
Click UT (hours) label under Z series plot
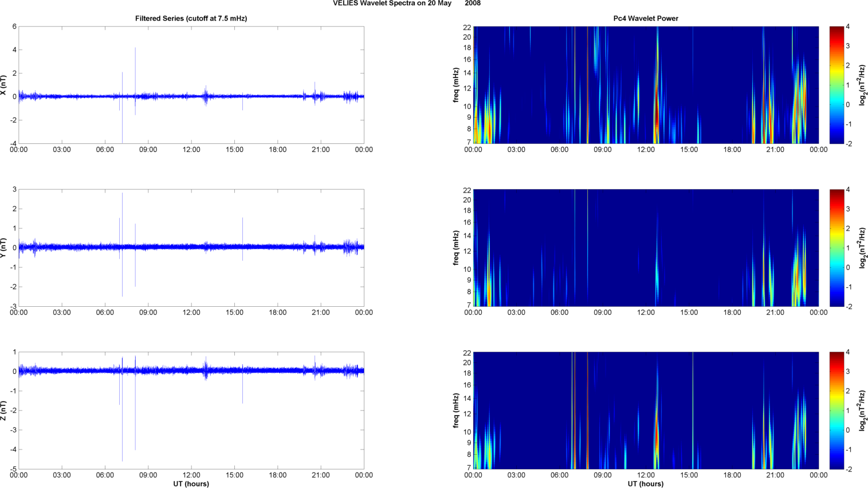[x=191, y=484]
